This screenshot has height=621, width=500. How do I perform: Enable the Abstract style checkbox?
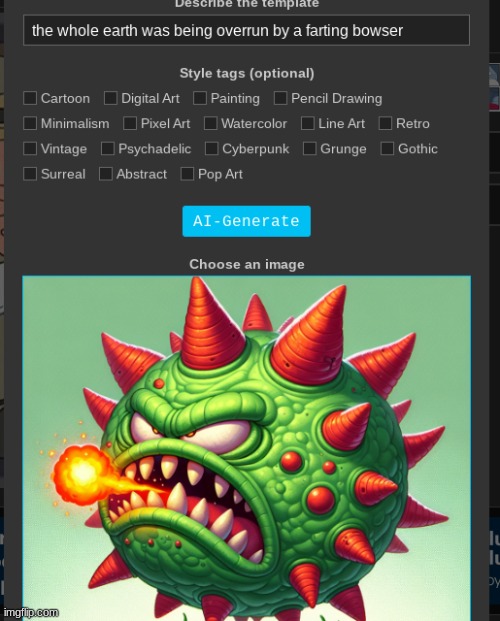(106, 174)
